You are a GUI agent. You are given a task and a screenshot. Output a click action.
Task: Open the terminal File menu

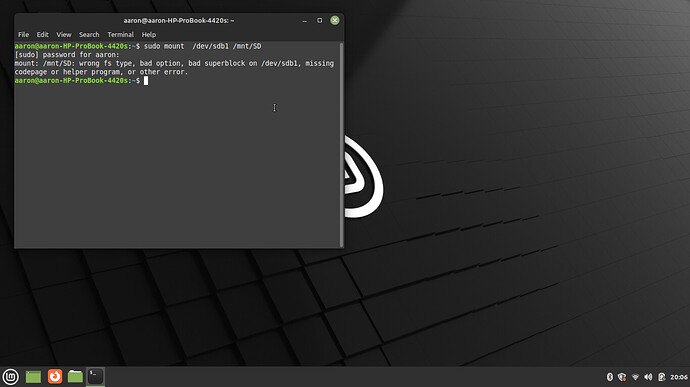[23, 34]
